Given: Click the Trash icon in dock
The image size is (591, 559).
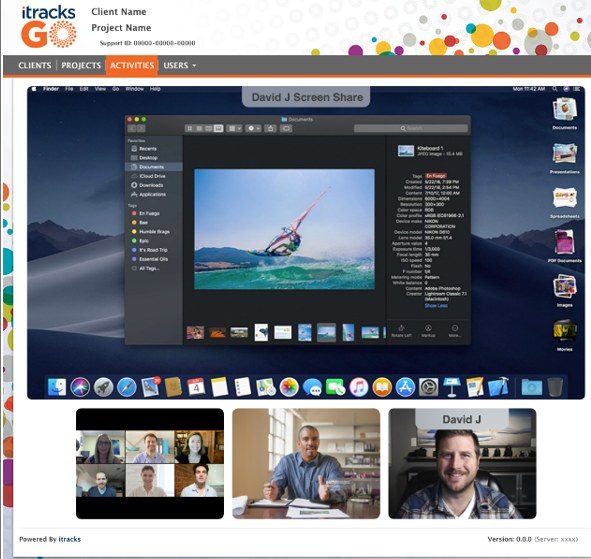Looking at the screenshot, I should coord(555,387).
